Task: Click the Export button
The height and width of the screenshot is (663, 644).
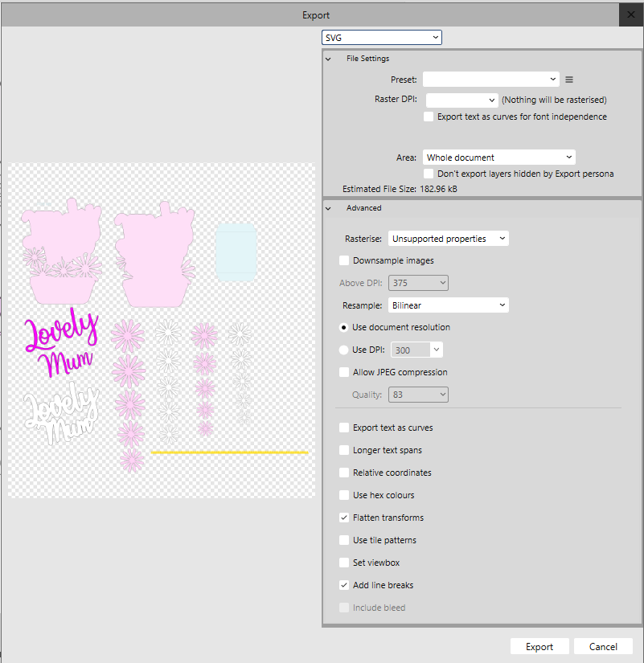Action: [x=539, y=646]
